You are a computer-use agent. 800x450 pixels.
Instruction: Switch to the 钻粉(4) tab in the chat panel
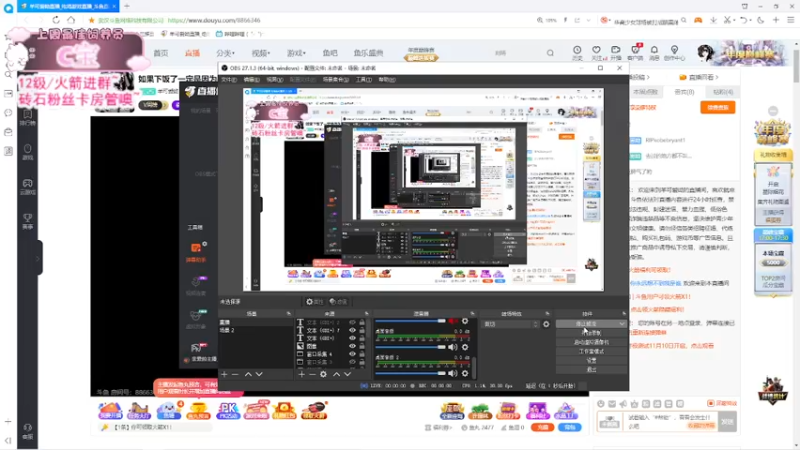click(x=723, y=92)
